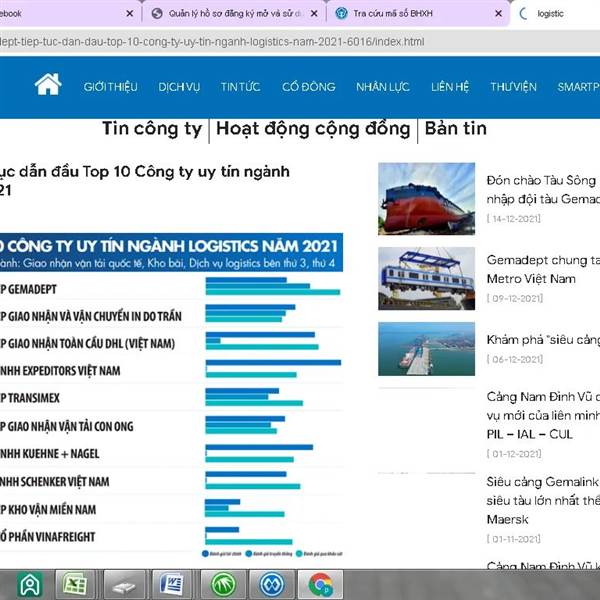Close the Facebook browser tab
This screenshot has width=600, height=600.
point(130,13)
